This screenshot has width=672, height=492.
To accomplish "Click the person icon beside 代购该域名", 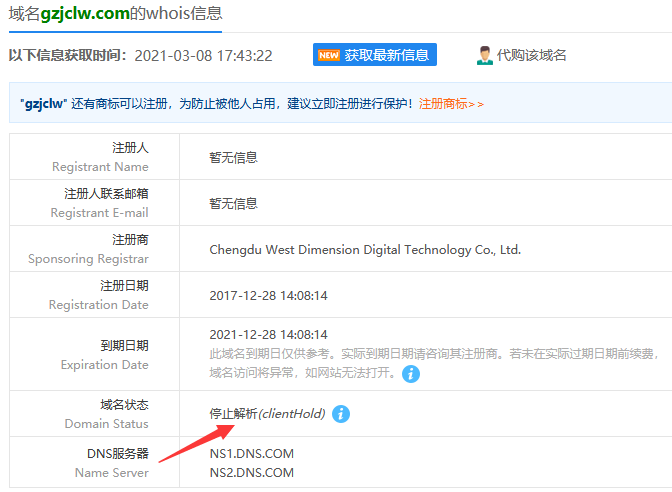I will point(484,55).
